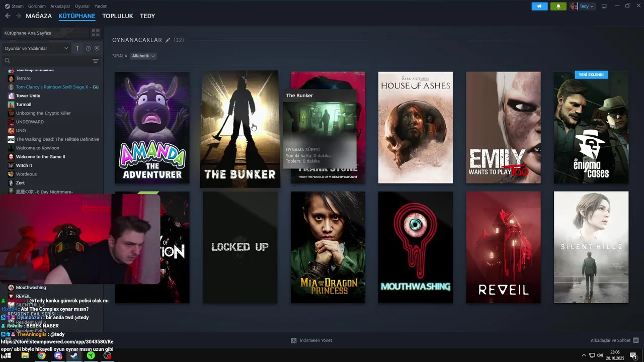644x362 pixels.
Task: Click the taskbar volume icon
Action: coord(600,355)
